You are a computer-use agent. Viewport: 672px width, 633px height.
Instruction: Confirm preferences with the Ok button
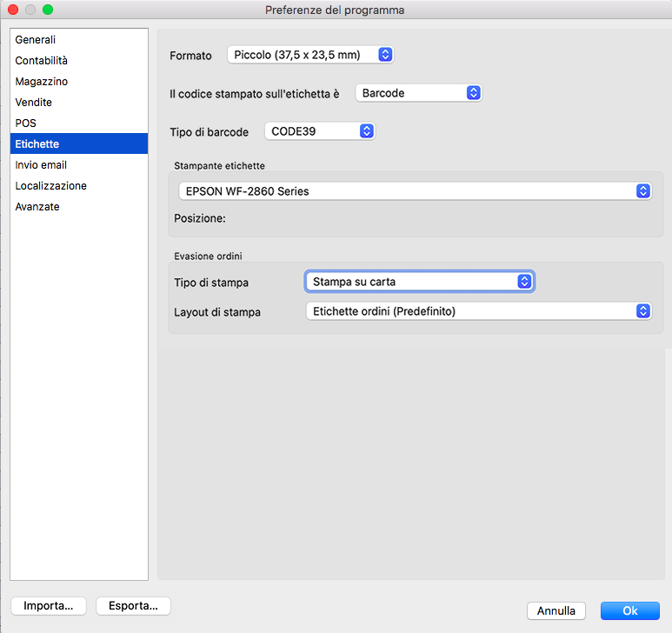(x=630, y=611)
